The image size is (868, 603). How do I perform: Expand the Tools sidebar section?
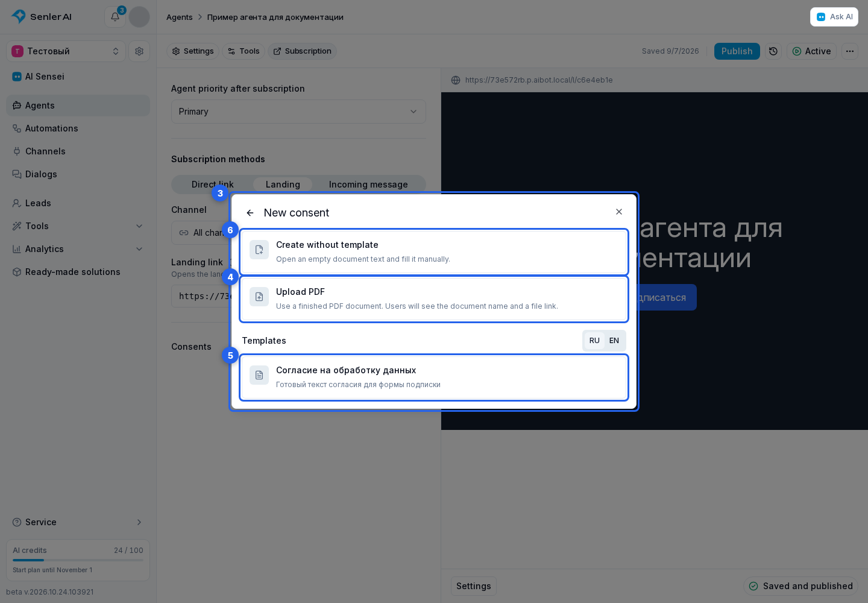click(x=78, y=226)
